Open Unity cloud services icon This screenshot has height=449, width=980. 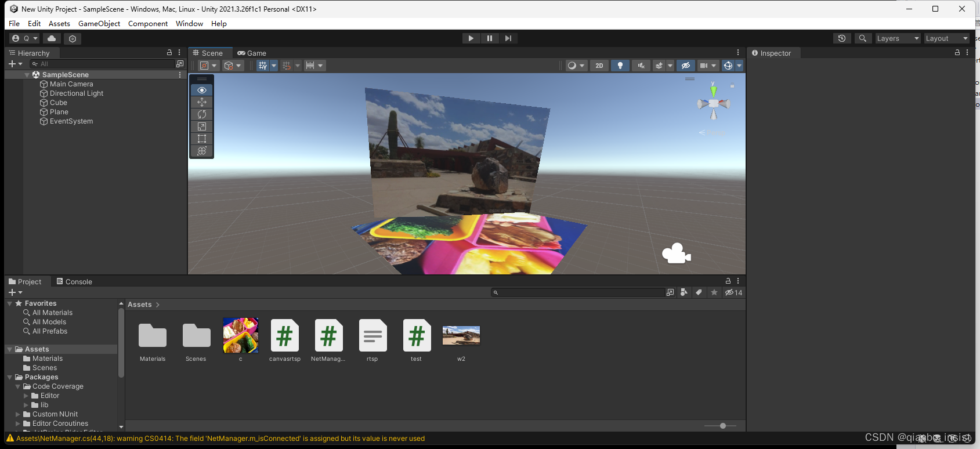(52, 38)
